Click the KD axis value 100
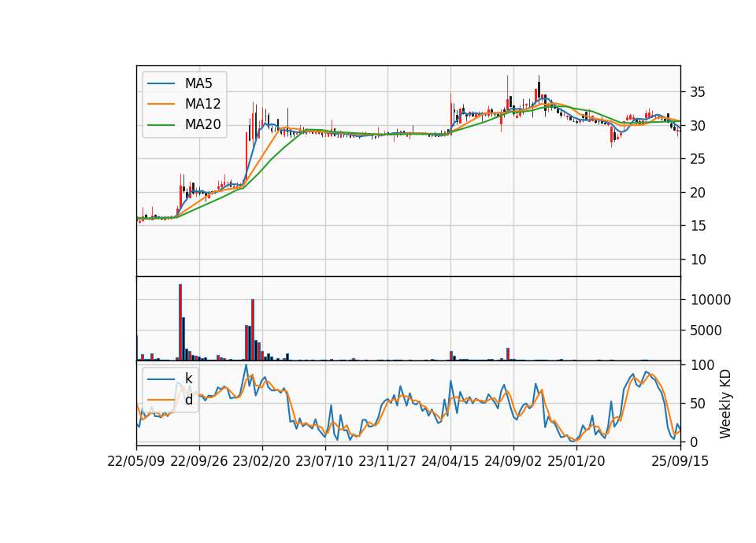The height and width of the screenshot is (543, 756). click(x=702, y=365)
